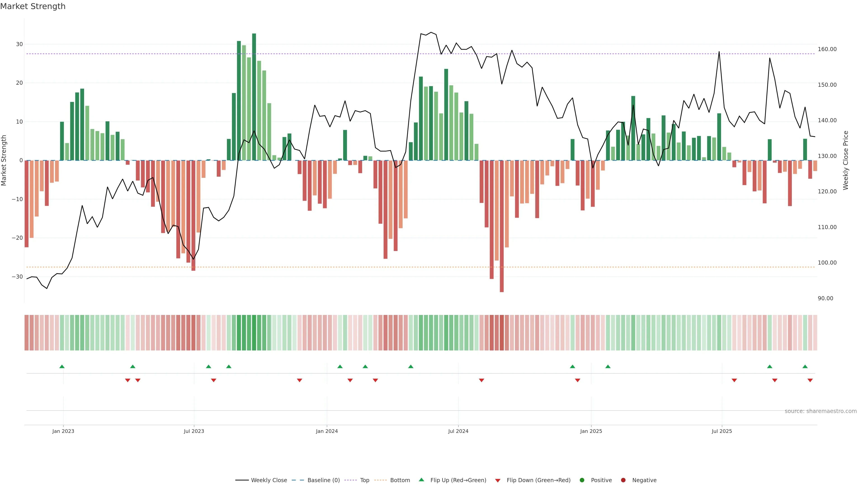868x488 pixels.
Task: Click the Jul 2023 x-axis label
Action: pyautogui.click(x=194, y=431)
